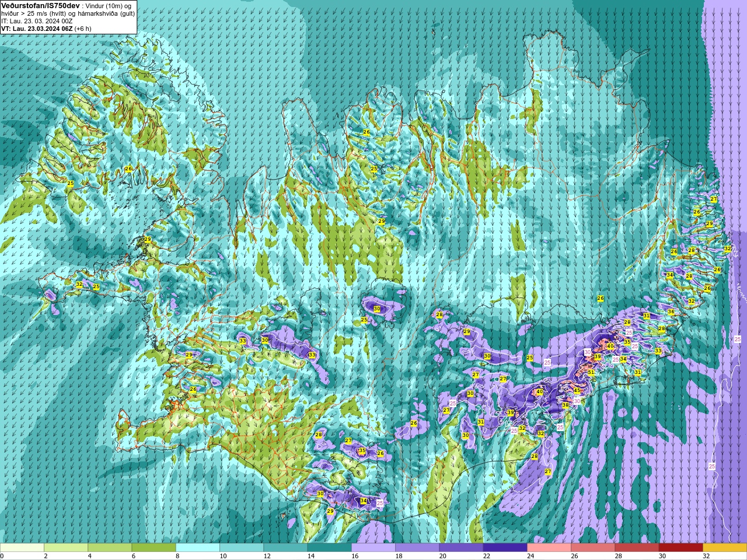This screenshot has width=747, height=560.
Task: Select the yellow '38' gust label on the map
Action: click(566, 405)
